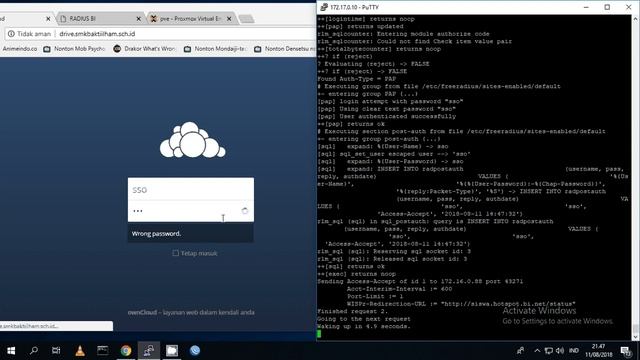Close the pve - Proxmox tab
The image size is (640, 360).
tap(229, 19)
